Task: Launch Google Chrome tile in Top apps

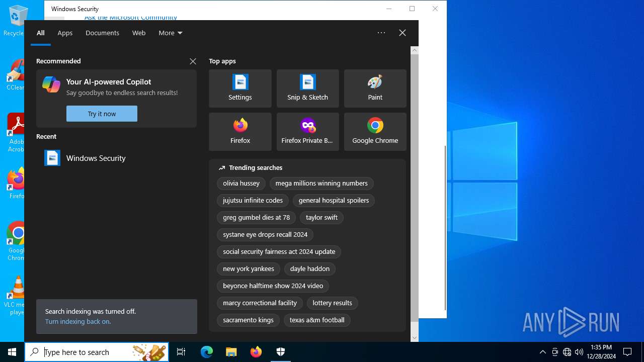Action: coord(375,132)
